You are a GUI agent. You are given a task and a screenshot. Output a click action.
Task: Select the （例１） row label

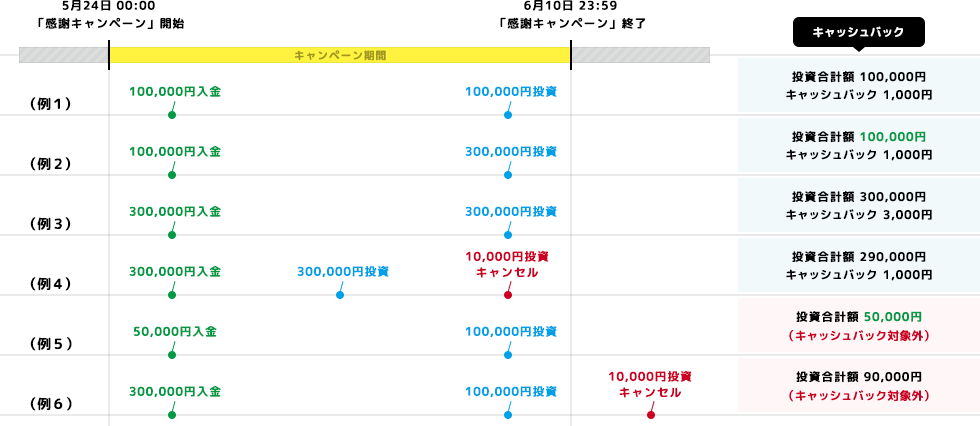[50, 104]
